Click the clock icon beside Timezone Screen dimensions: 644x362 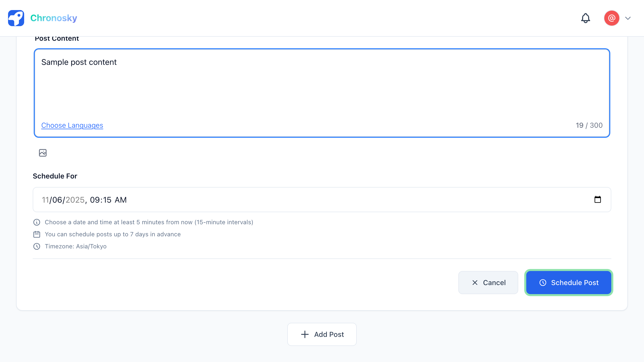click(x=37, y=246)
